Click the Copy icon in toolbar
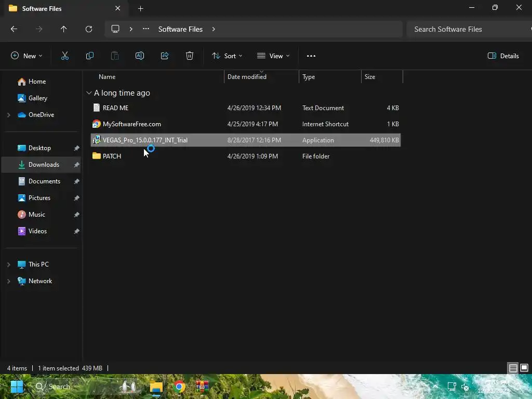 (x=89, y=56)
